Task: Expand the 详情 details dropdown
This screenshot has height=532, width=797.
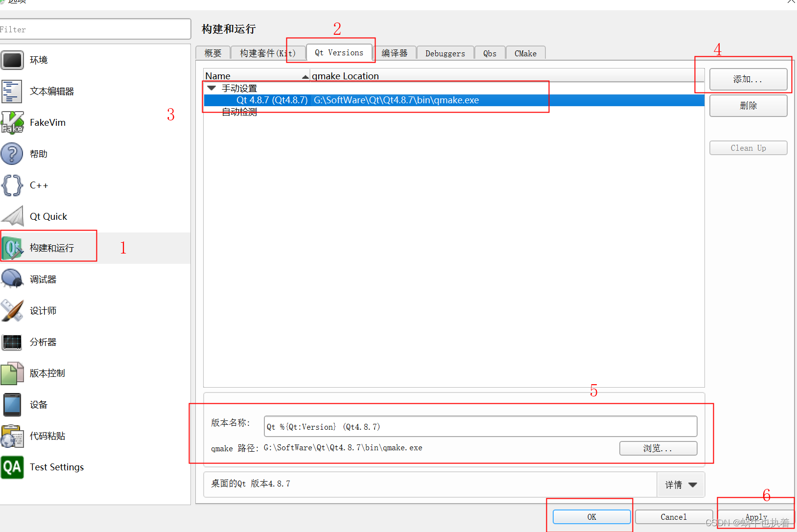Action: [680, 485]
